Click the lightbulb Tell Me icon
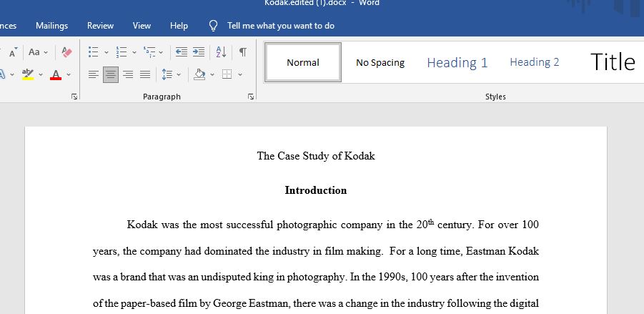Viewport: 644px width, 314px height. (x=213, y=26)
